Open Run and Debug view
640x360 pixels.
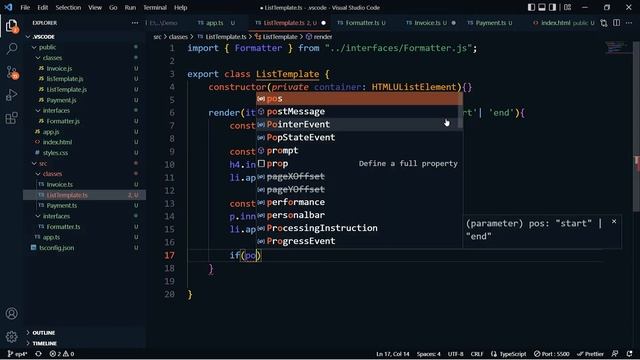pos(11,95)
